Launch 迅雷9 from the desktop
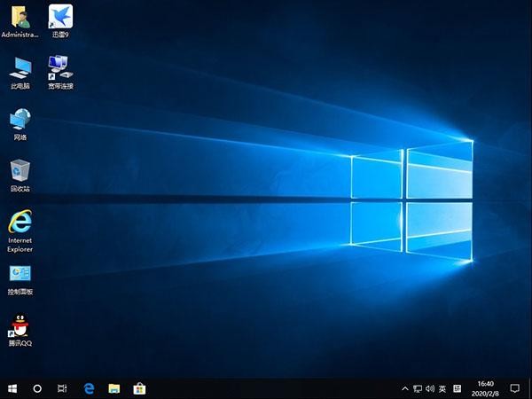532x399 pixels. [60, 17]
